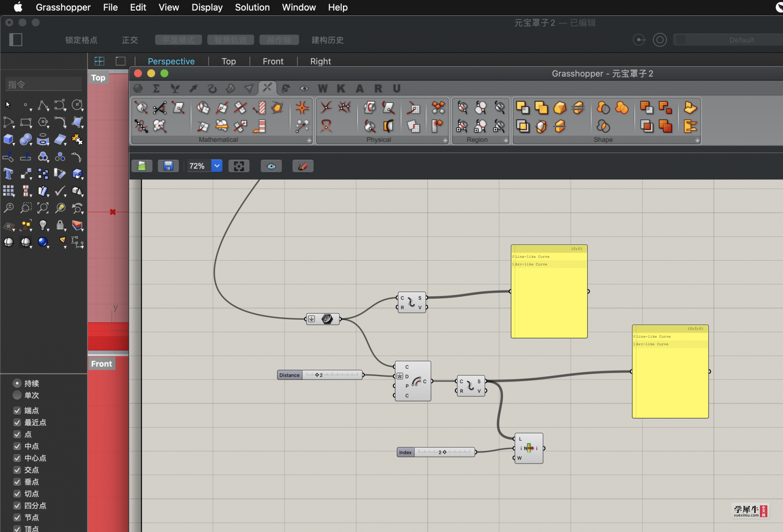783x532 pixels.
Task: Open the File menu
Action: pyautogui.click(x=110, y=7)
